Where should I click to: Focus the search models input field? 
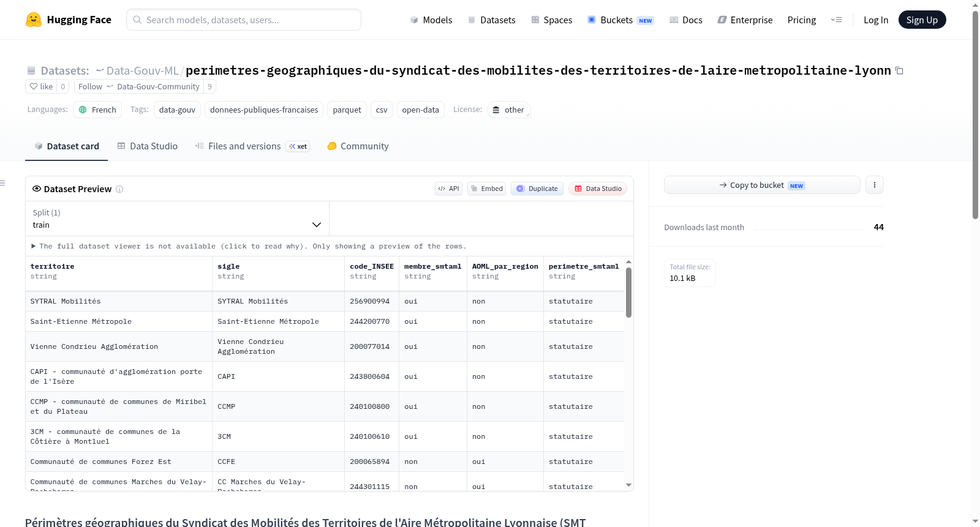(244, 20)
